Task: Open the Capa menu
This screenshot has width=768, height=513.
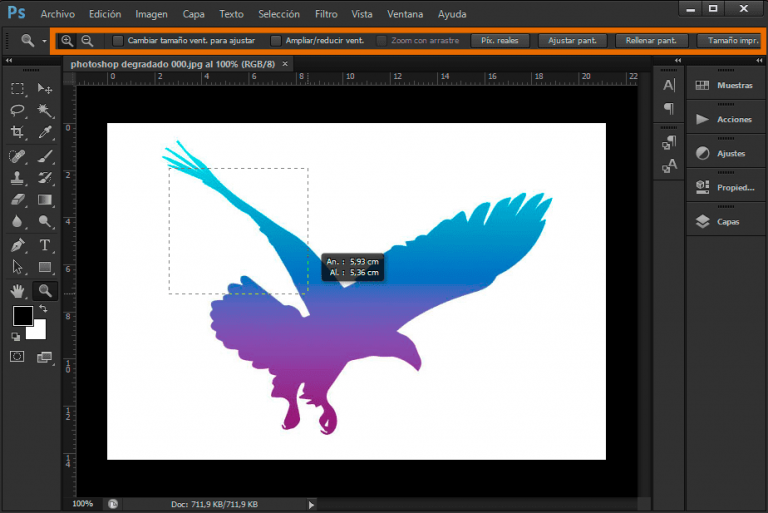Action: tap(193, 14)
